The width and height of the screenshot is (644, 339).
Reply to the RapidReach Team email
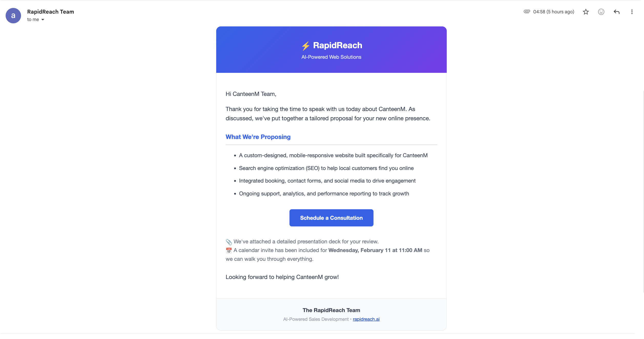point(617,12)
